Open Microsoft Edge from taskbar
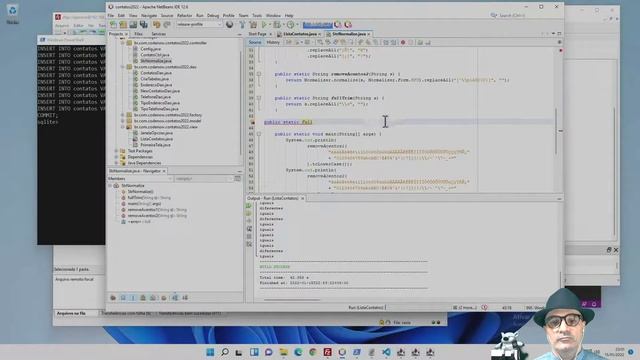Image resolution: width=640 pixels, height=360 pixels. (298, 352)
